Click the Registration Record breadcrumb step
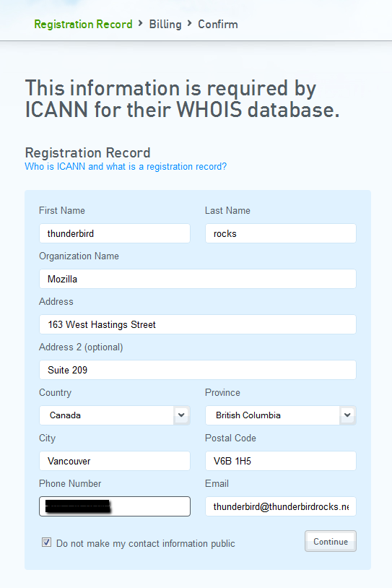Image resolution: width=392 pixels, height=588 pixels. point(83,25)
